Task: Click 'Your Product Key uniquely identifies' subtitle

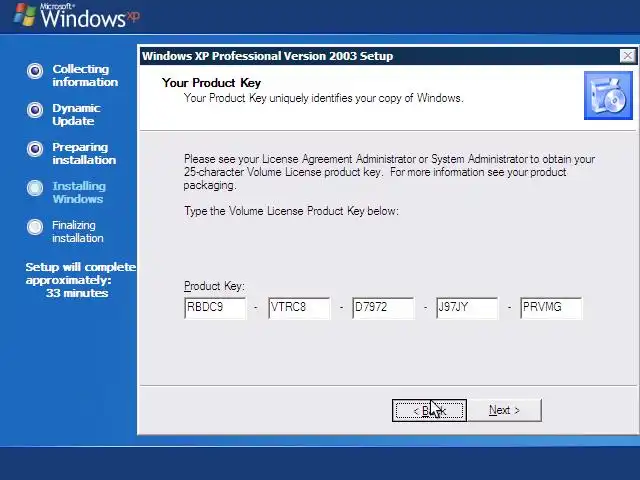Action: [324, 98]
